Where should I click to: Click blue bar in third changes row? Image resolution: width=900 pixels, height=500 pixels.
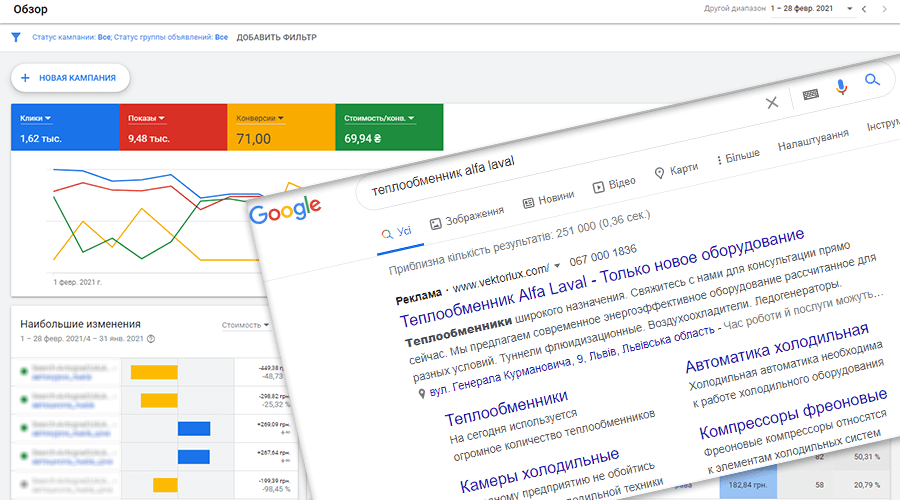[194, 428]
